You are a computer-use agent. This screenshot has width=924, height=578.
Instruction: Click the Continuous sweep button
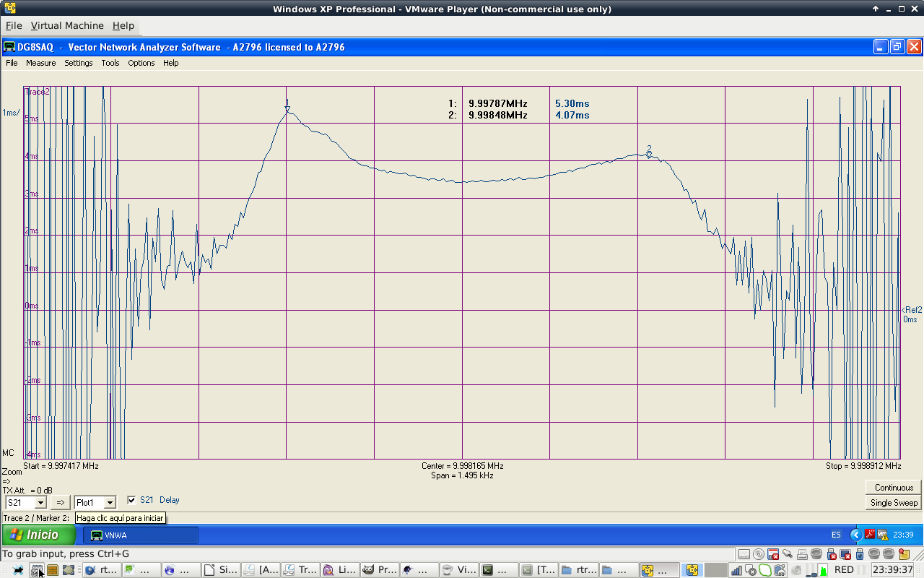(x=894, y=488)
